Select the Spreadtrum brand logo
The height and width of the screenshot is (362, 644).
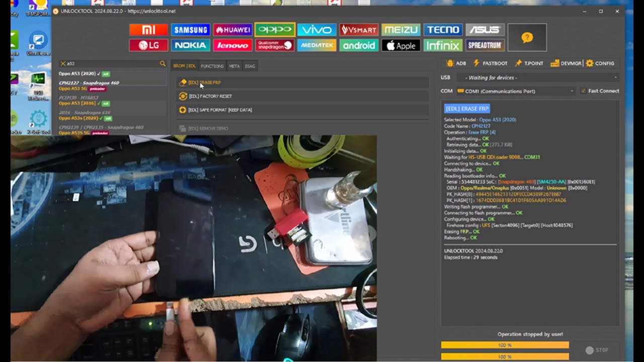coord(485,45)
